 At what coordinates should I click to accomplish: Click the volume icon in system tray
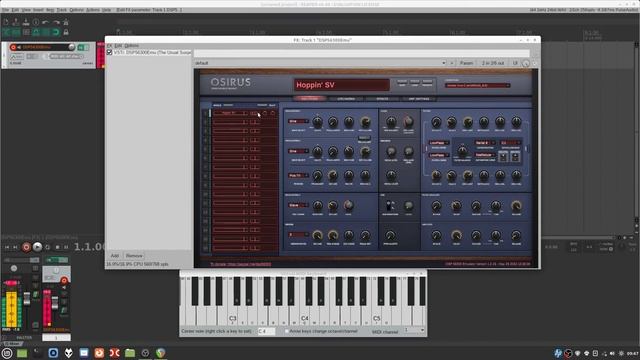[x=612, y=353]
